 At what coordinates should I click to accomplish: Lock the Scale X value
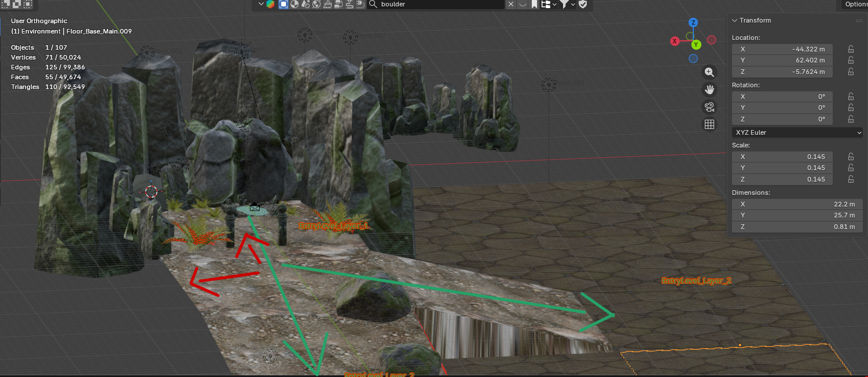pos(851,157)
